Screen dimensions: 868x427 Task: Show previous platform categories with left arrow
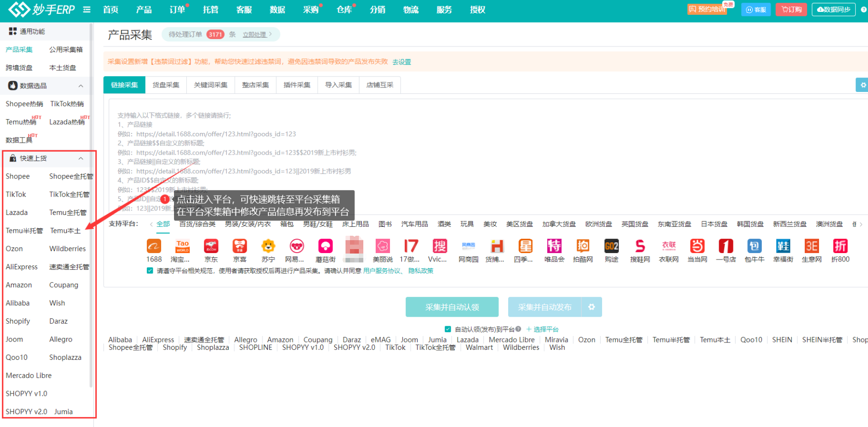tap(151, 224)
